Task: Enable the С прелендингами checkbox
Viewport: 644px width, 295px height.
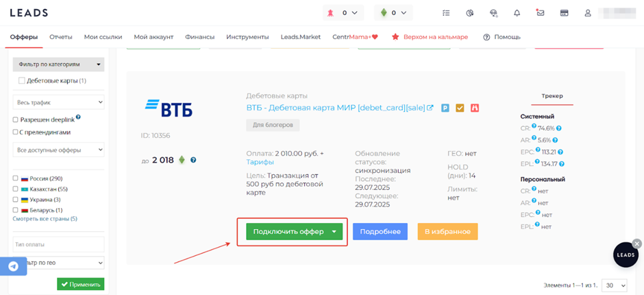Action: (x=16, y=132)
